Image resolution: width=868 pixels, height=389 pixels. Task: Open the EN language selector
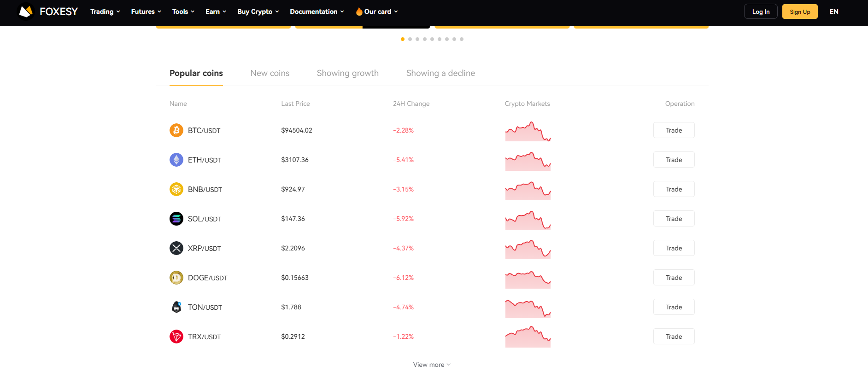[x=833, y=12]
